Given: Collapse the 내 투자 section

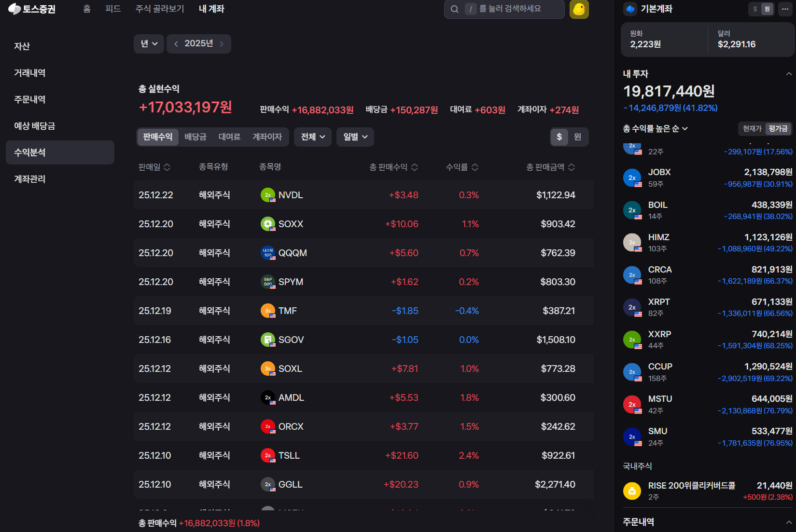Looking at the screenshot, I should (x=789, y=74).
